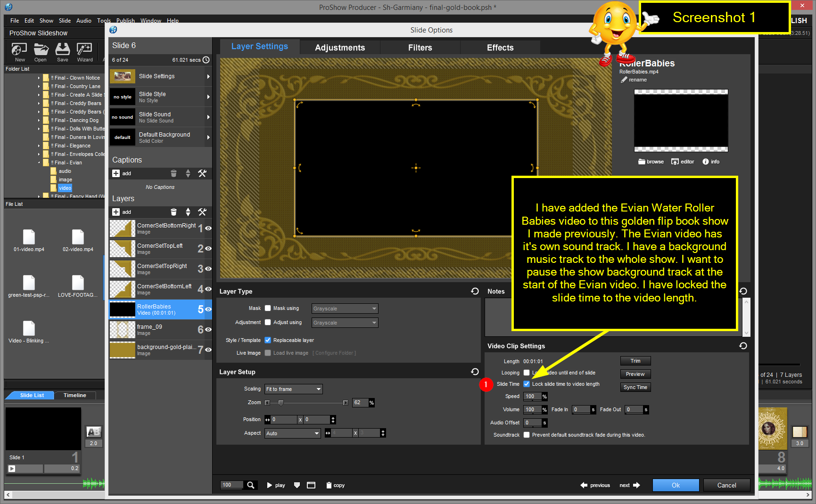Toggle Prevent default soundtrack fade checkbox

click(x=527, y=435)
